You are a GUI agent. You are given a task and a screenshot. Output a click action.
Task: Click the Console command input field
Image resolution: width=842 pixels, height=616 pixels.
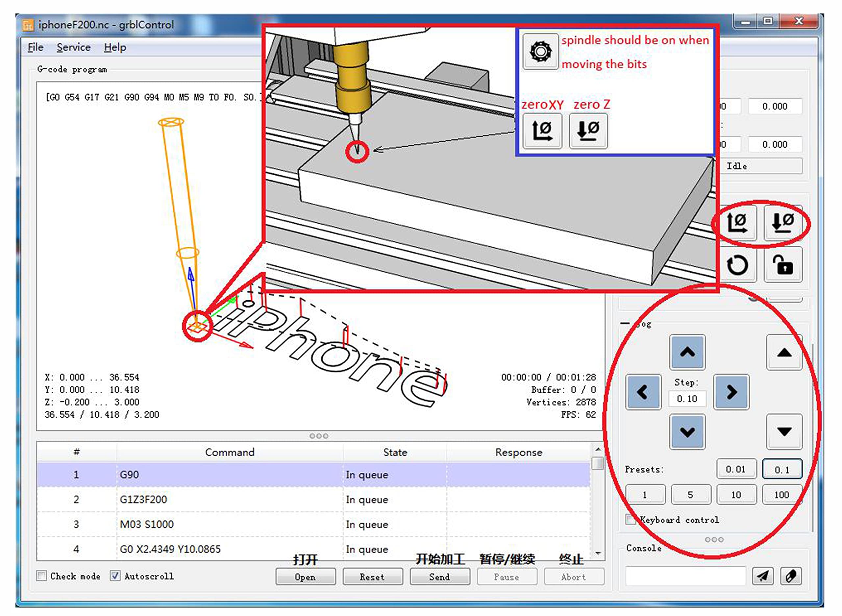point(686,577)
